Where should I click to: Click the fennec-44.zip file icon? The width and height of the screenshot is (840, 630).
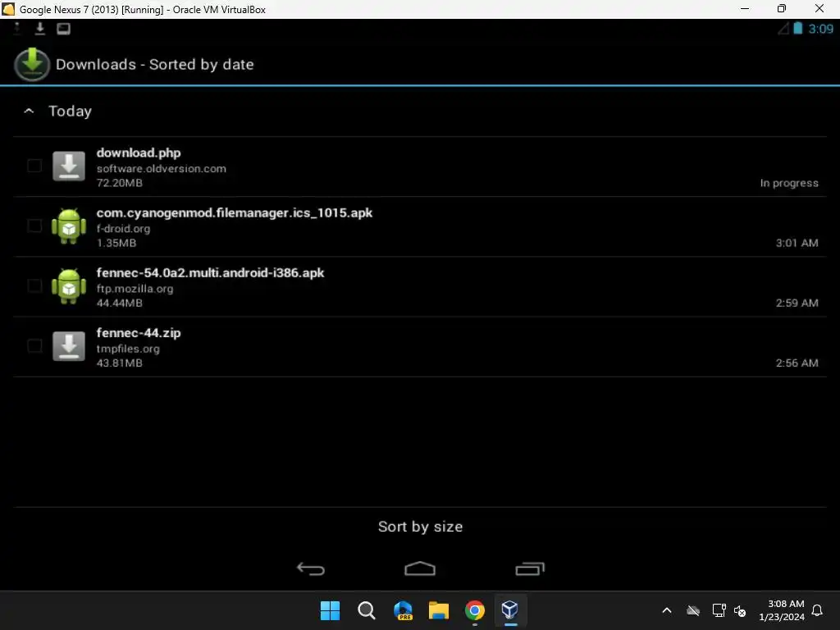(x=69, y=346)
